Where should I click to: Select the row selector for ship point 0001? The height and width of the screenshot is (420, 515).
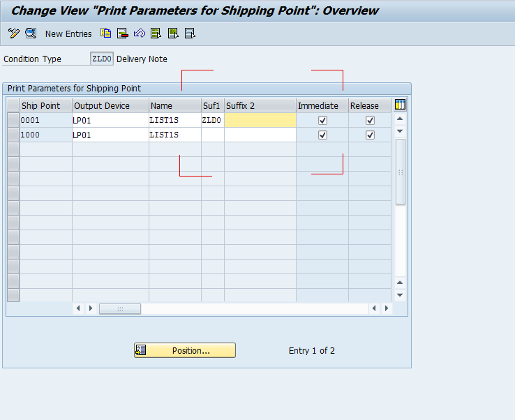[x=13, y=120]
